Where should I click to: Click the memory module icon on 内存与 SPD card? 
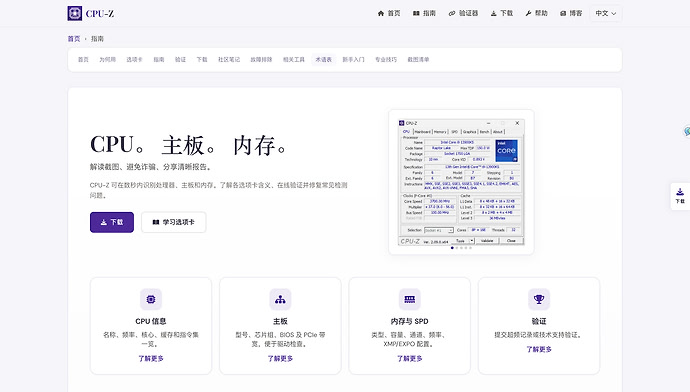click(410, 299)
